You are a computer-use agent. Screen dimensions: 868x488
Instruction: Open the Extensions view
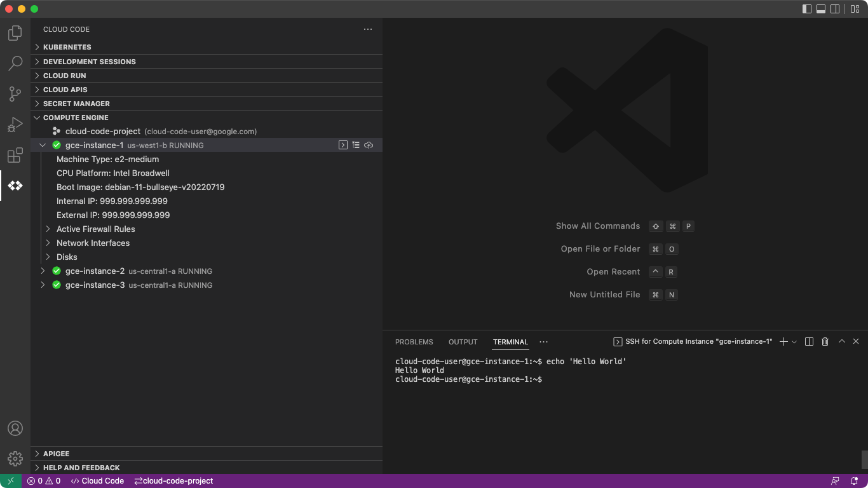[15, 155]
